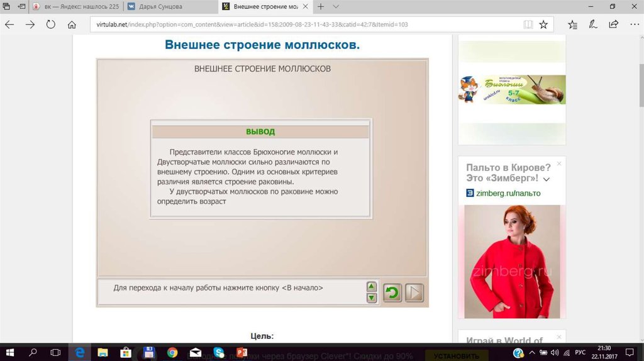Refresh the page in the browser
Viewport: 644px width, 361px height.
[50, 25]
